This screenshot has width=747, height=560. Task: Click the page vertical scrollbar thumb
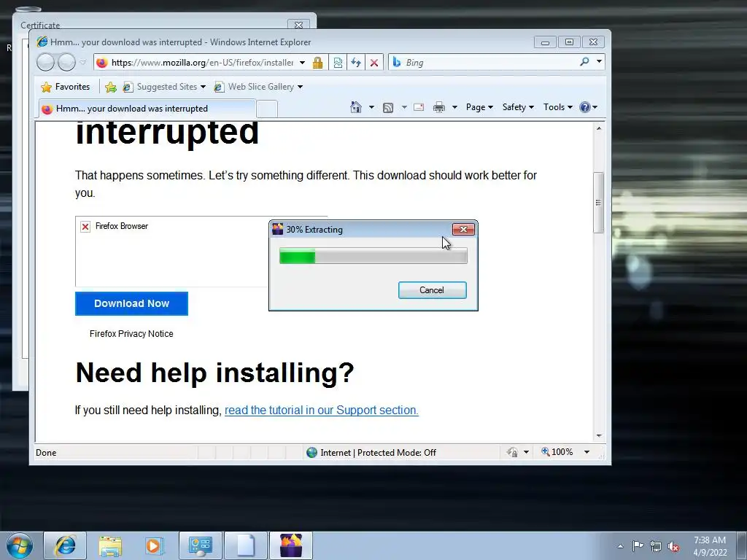[599, 203]
